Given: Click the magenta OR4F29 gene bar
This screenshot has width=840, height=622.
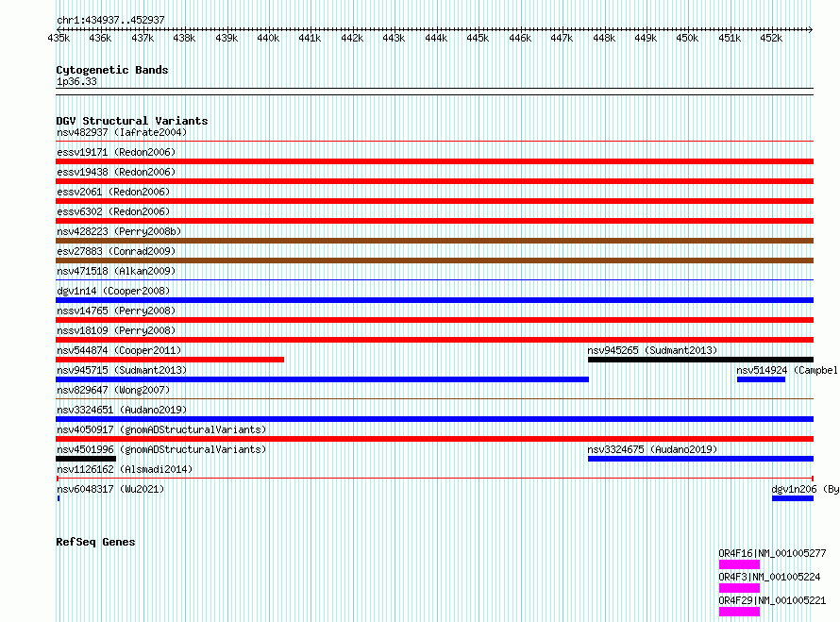Looking at the screenshot, I should point(739,612).
